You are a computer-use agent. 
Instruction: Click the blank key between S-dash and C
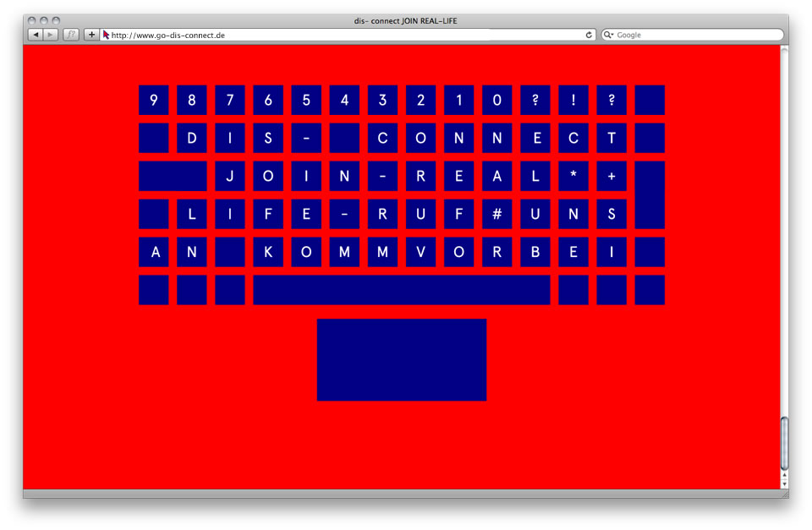[x=344, y=138]
